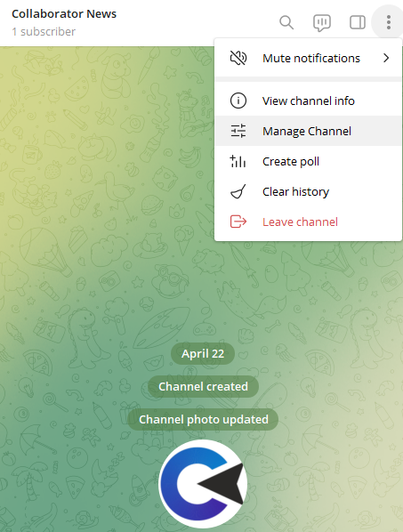This screenshot has width=403, height=532.
Task: Select Create poll from menu
Action: pos(308,161)
